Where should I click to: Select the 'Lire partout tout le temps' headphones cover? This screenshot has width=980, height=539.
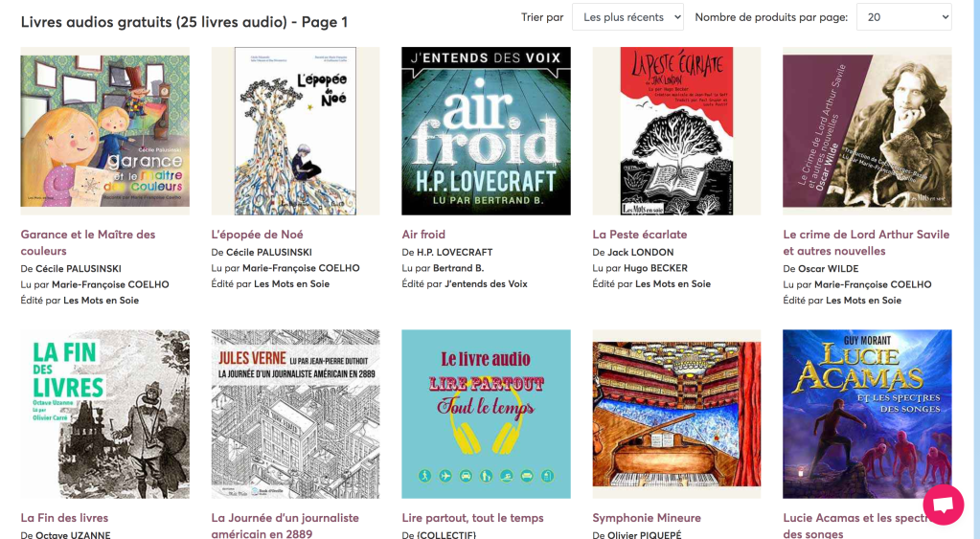487,415
